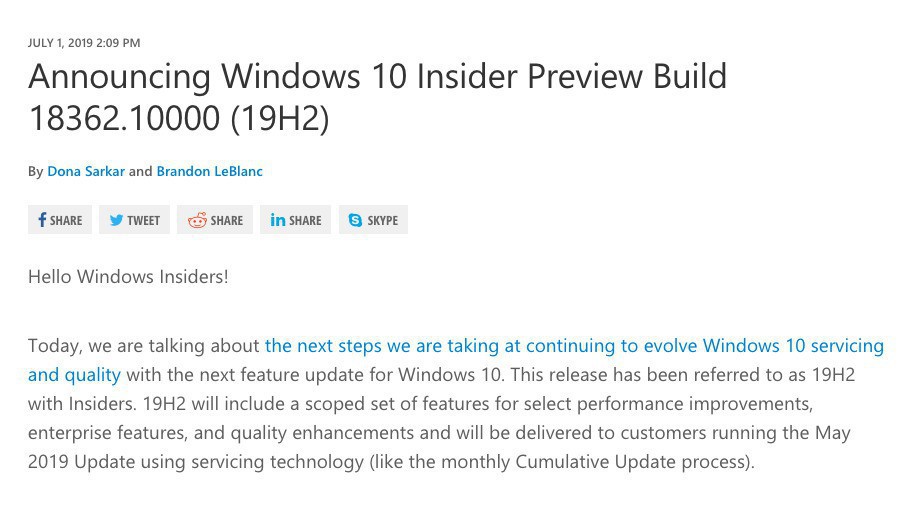This screenshot has width=922, height=506.
Task: Click the Twitter bird icon
Action: 116,220
